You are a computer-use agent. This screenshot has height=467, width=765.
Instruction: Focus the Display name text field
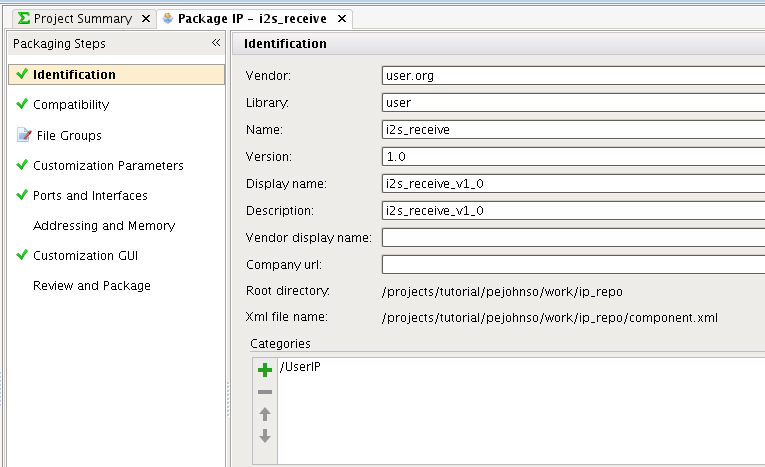coord(572,184)
